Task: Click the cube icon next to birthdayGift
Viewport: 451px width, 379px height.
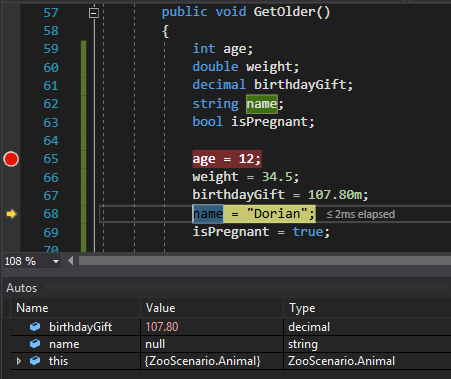Action: point(35,327)
